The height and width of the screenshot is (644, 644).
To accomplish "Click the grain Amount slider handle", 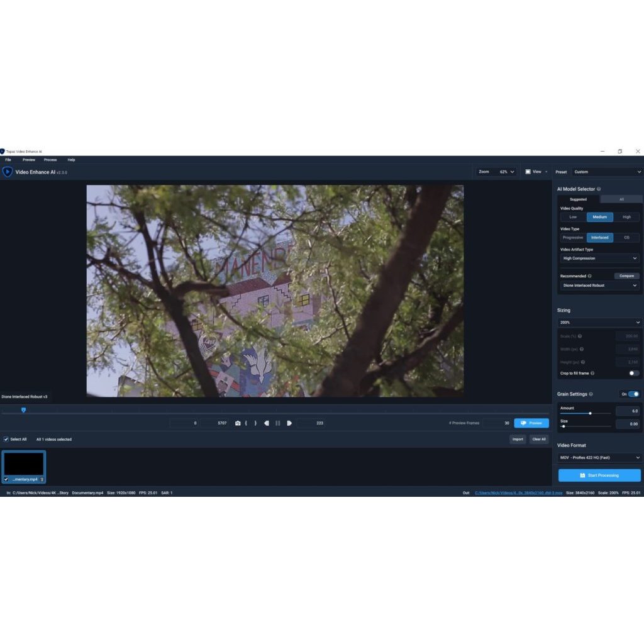I will pyautogui.click(x=590, y=413).
